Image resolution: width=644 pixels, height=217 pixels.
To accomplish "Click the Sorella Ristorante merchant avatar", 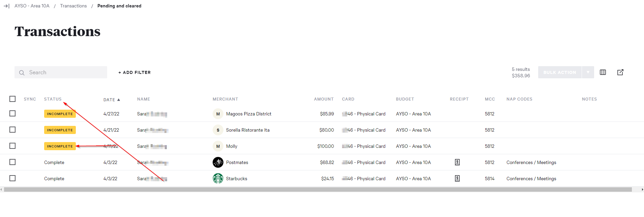I will tap(218, 130).
